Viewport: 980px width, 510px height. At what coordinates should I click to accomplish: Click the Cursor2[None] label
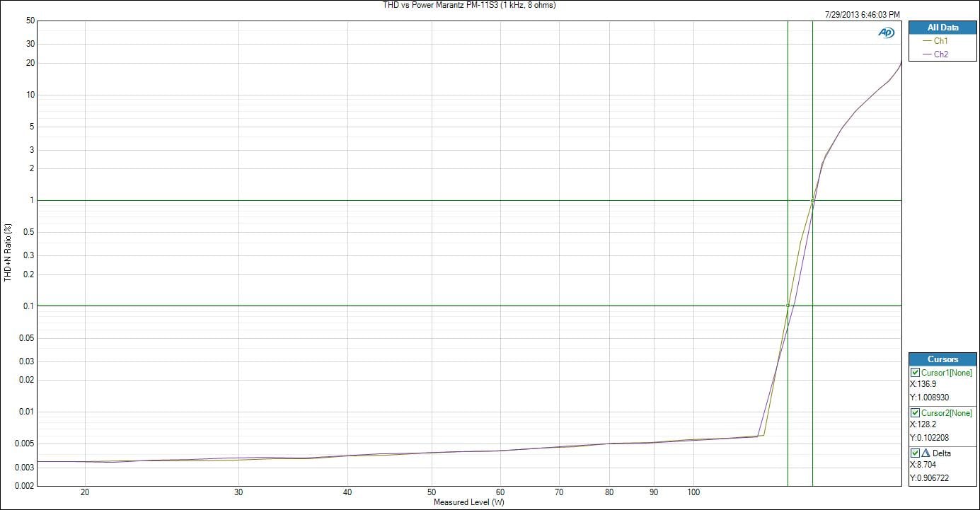pyautogui.click(x=946, y=413)
